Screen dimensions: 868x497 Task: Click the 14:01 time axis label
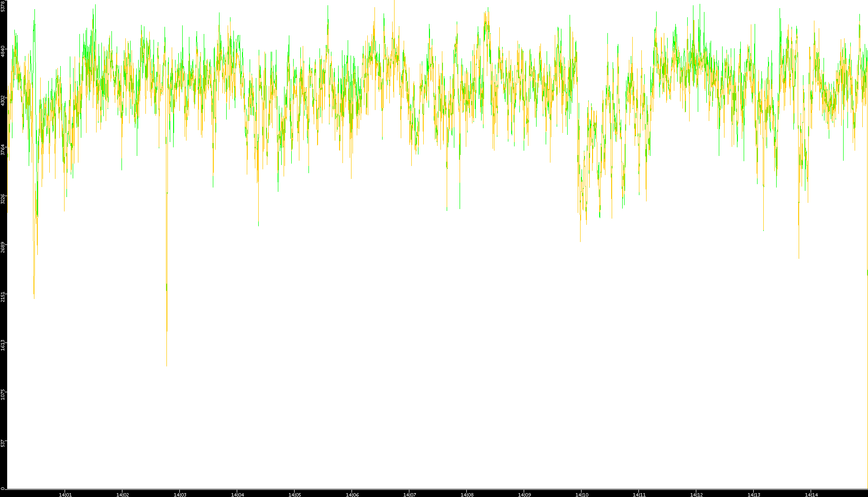[x=65, y=495]
